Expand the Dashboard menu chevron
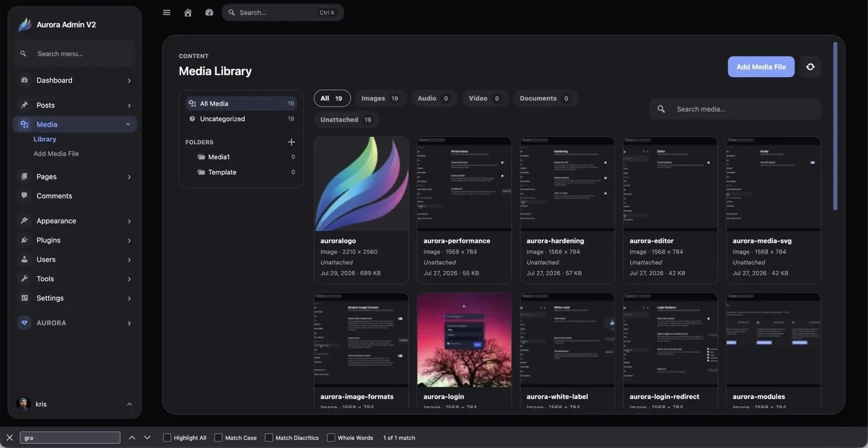The image size is (868, 448). [x=129, y=81]
